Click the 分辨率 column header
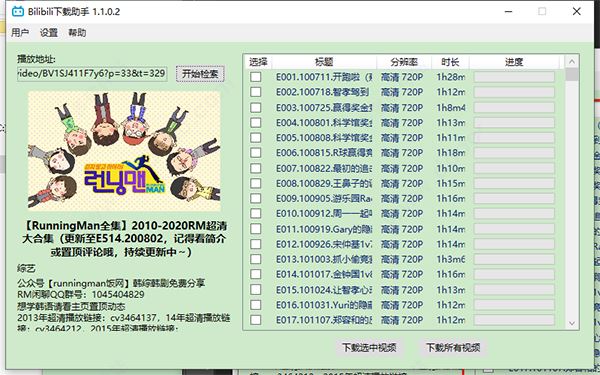Screen dimensions: 600x375 tap(404, 62)
